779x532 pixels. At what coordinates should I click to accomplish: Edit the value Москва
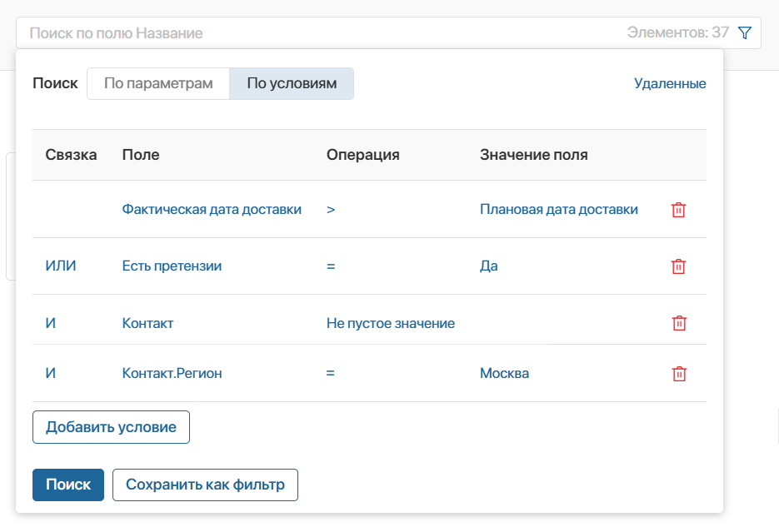pos(504,373)
